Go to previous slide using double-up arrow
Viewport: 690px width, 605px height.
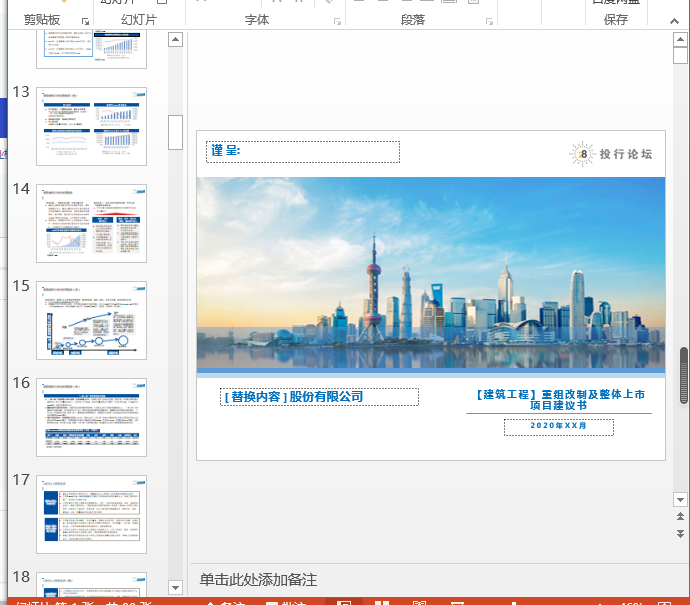pyautogui.click(x=680, y=516)
